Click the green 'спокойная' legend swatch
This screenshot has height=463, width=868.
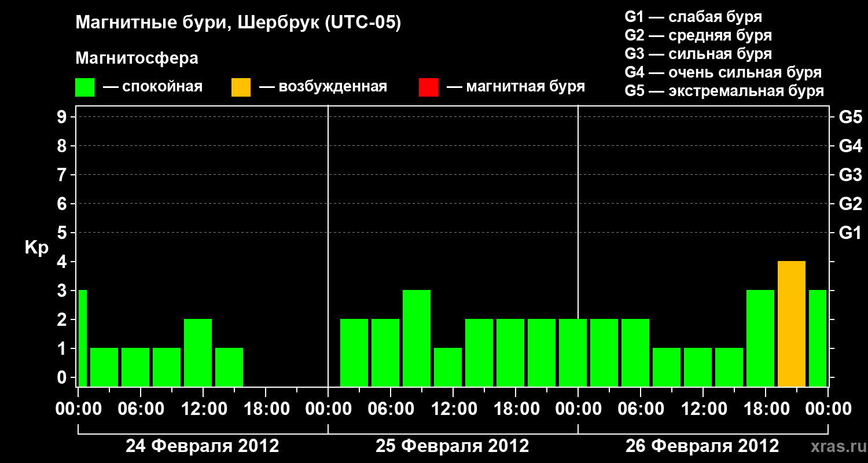[85, 87]
